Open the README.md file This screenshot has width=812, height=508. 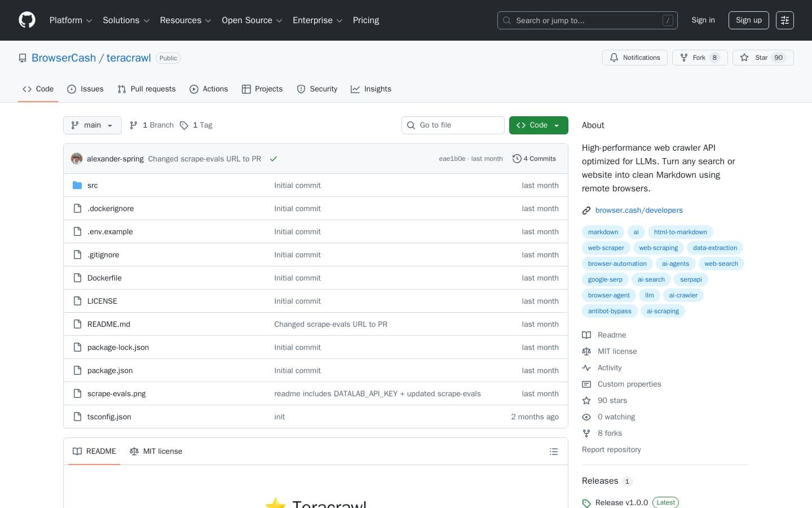(109, 325)
